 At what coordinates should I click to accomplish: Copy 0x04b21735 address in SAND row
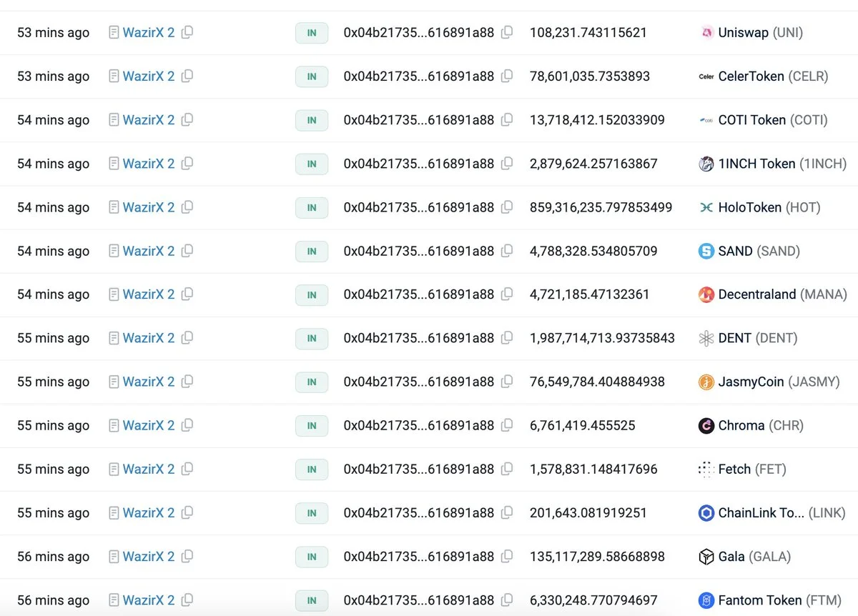pyautogui.click(x=507, y=250)
